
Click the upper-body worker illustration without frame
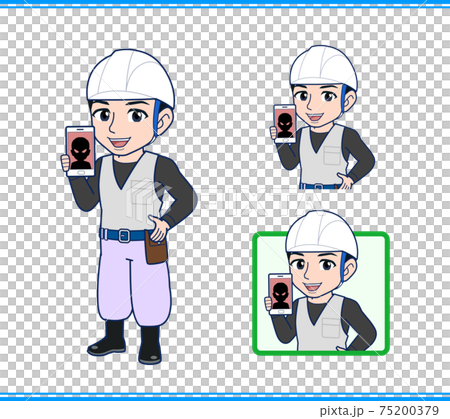322,117
